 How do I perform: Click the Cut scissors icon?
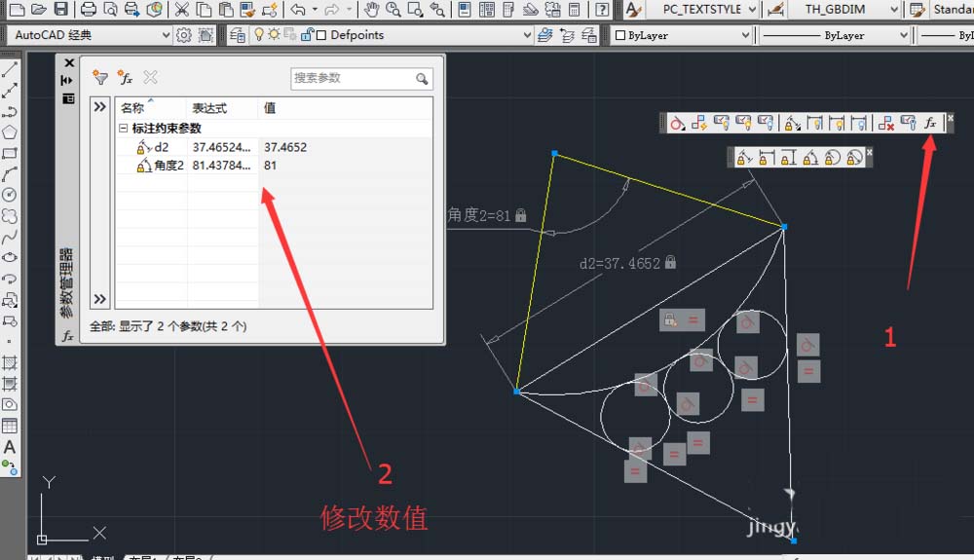pyautogui.click(x=181, y=9)
